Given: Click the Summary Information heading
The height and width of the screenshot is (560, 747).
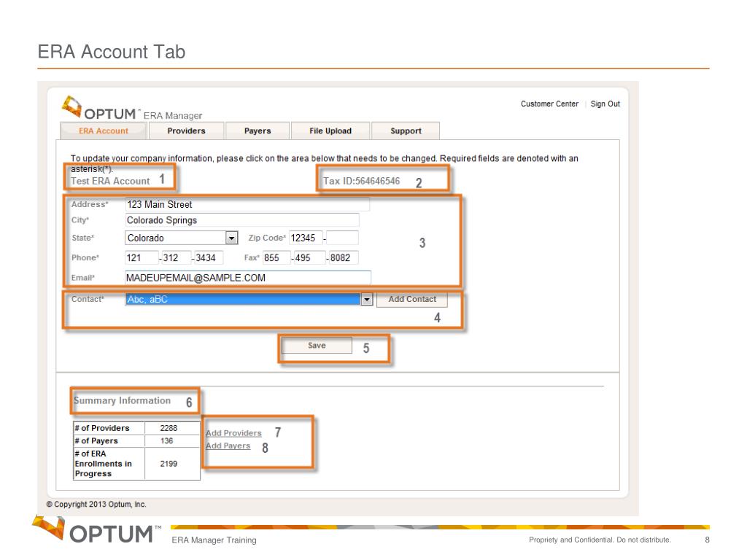Looking at the screenshot, I should coord(122,400).
